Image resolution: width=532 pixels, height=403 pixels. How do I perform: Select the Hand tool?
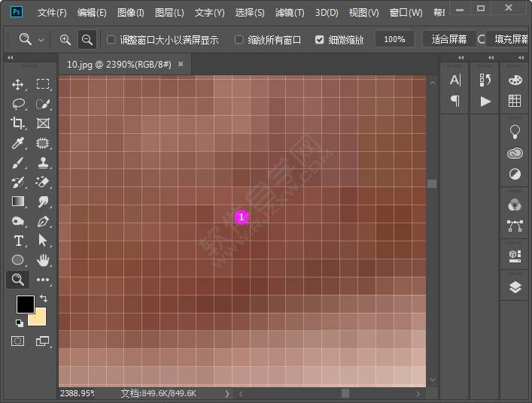43,260
